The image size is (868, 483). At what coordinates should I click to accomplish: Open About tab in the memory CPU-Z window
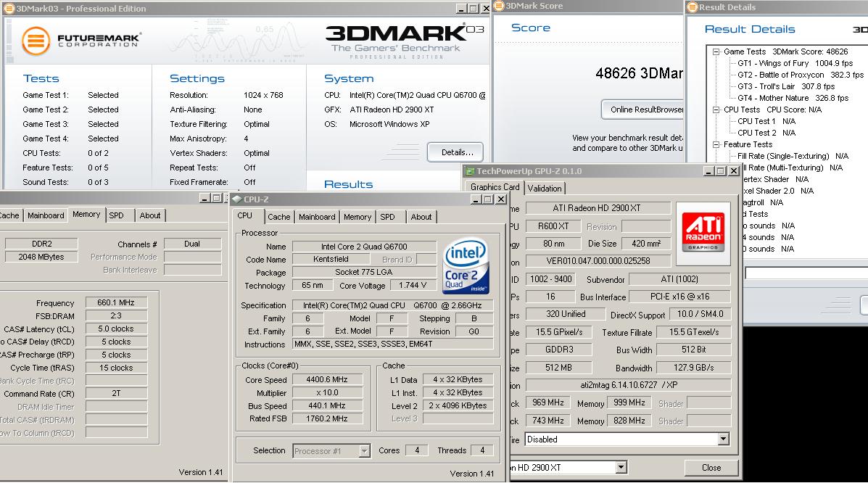[x=150, y=215]
